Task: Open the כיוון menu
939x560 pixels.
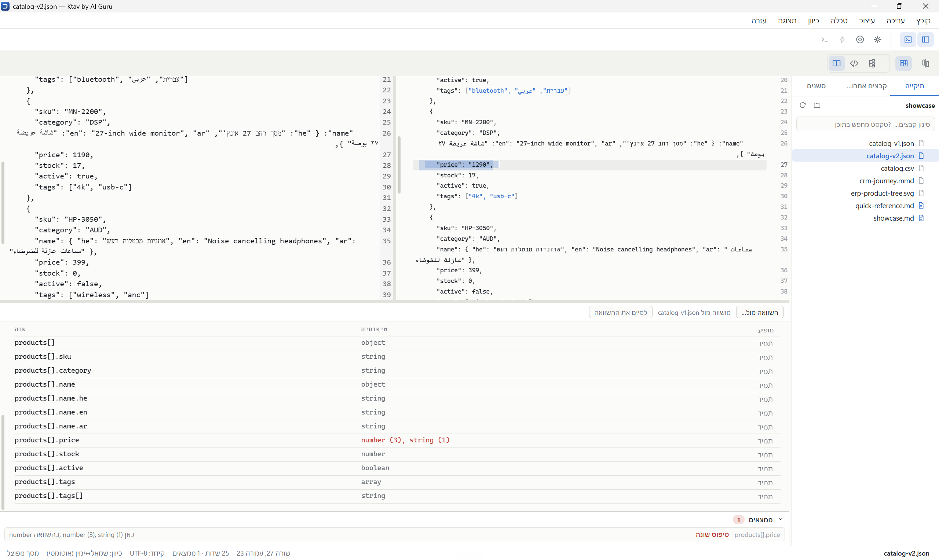Action: pyautogui.click(x=814, y=21)
